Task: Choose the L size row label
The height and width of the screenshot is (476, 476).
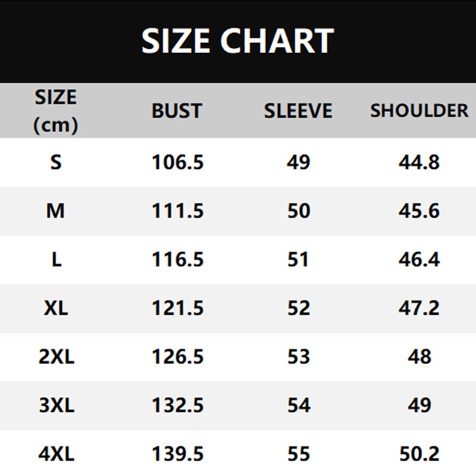Action: click(x=56, y=259)
